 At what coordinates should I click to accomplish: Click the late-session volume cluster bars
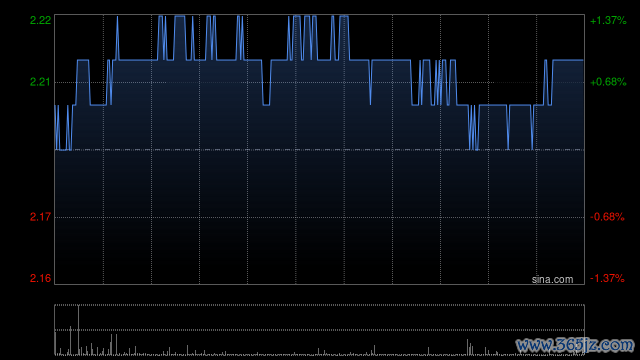pos(470,347)
